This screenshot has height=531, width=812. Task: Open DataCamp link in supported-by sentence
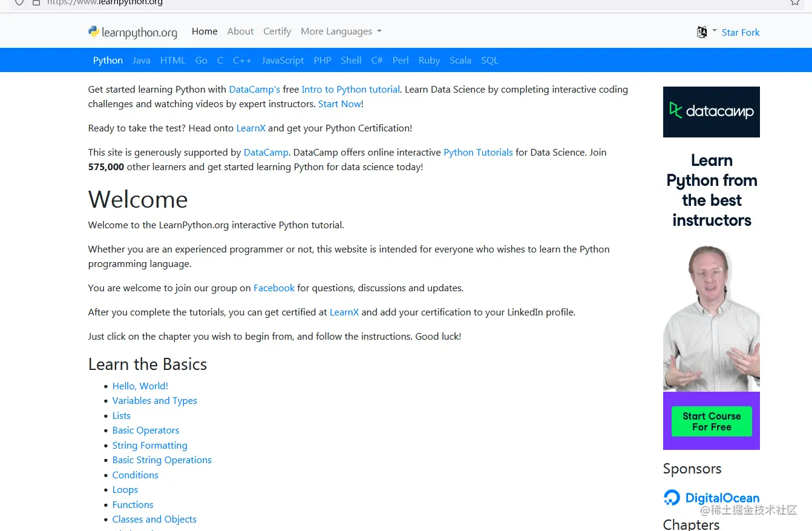(266, 153)
